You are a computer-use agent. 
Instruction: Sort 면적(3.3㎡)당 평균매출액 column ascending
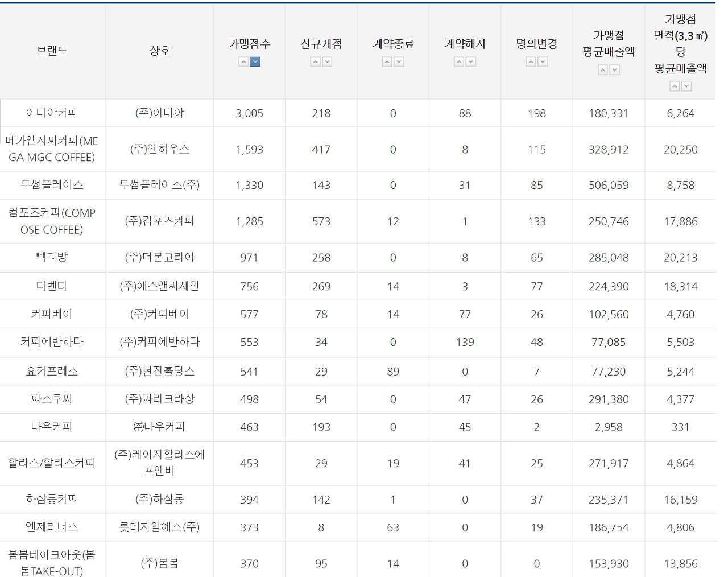(x=675, y=86)
